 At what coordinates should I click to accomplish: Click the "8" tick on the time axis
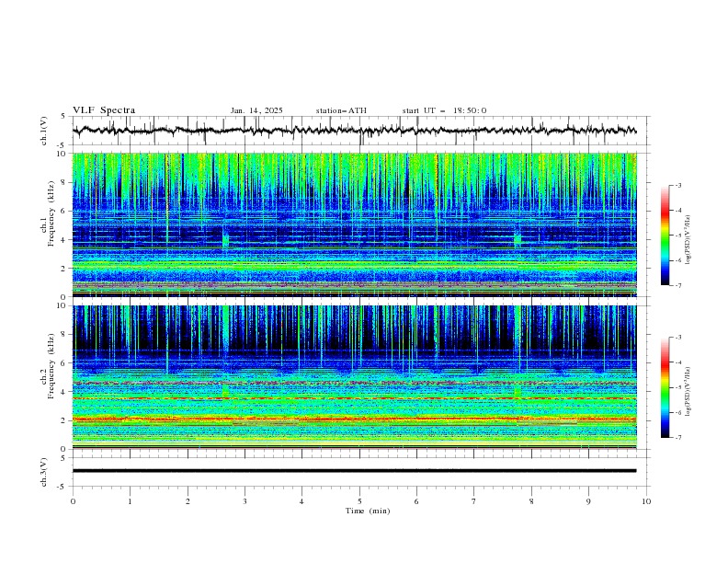pos(531,501)
